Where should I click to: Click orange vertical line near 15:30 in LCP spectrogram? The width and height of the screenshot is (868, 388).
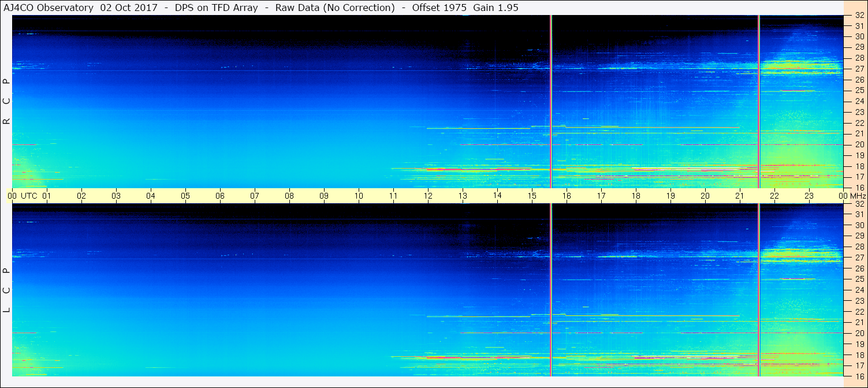(x=551, y=290)
